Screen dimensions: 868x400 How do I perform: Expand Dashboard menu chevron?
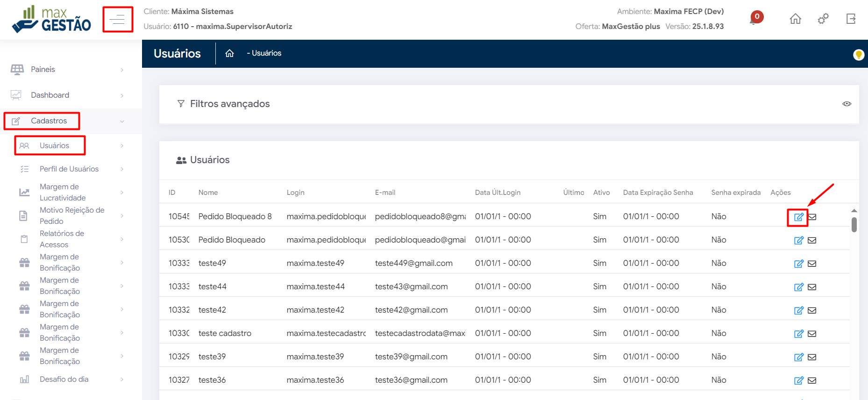(122, 96)
